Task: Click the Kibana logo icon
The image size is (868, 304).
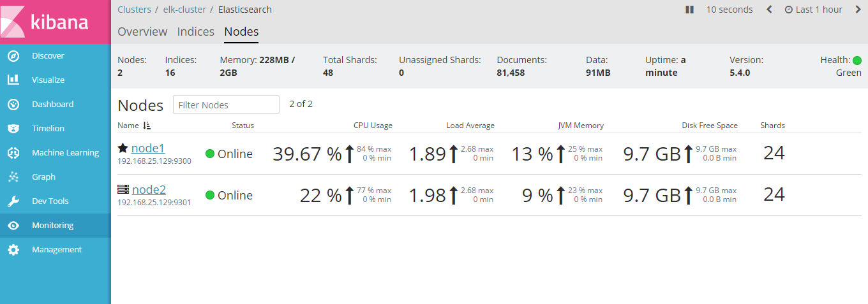Action: point(14,22)
